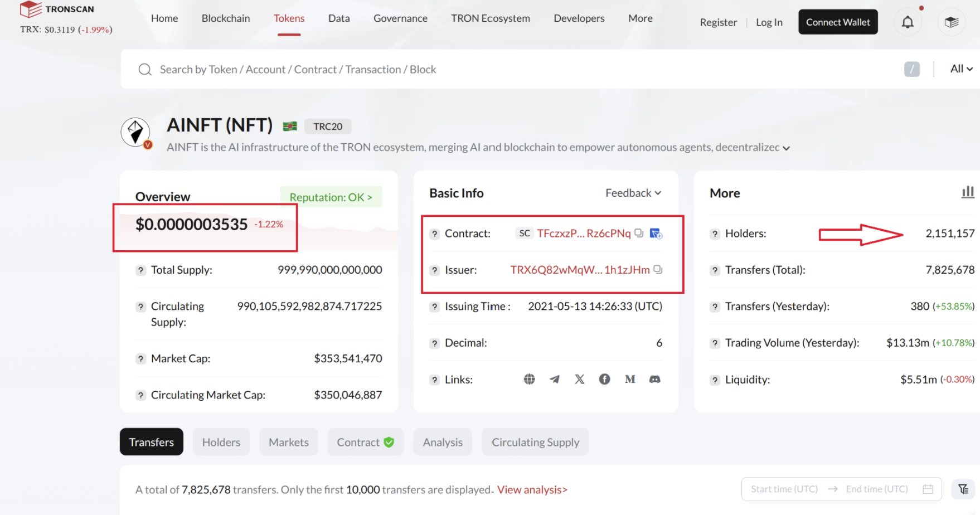Open the transfers filter icon

[x=963, y=489]
